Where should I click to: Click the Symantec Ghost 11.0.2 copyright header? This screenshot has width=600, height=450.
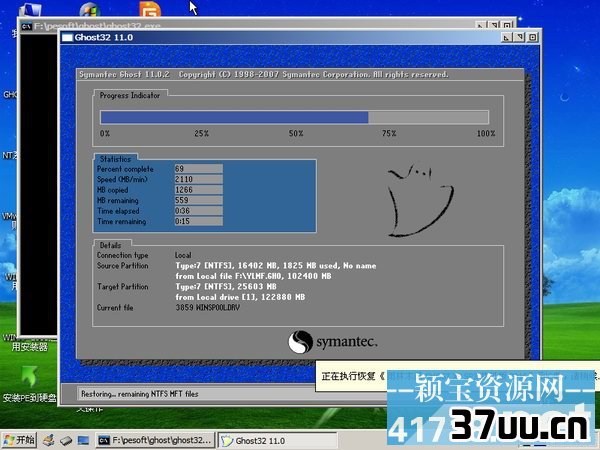[264, 75]
